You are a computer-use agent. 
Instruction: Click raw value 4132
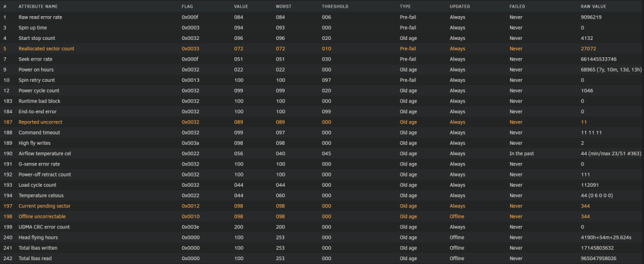pos(587,38)
